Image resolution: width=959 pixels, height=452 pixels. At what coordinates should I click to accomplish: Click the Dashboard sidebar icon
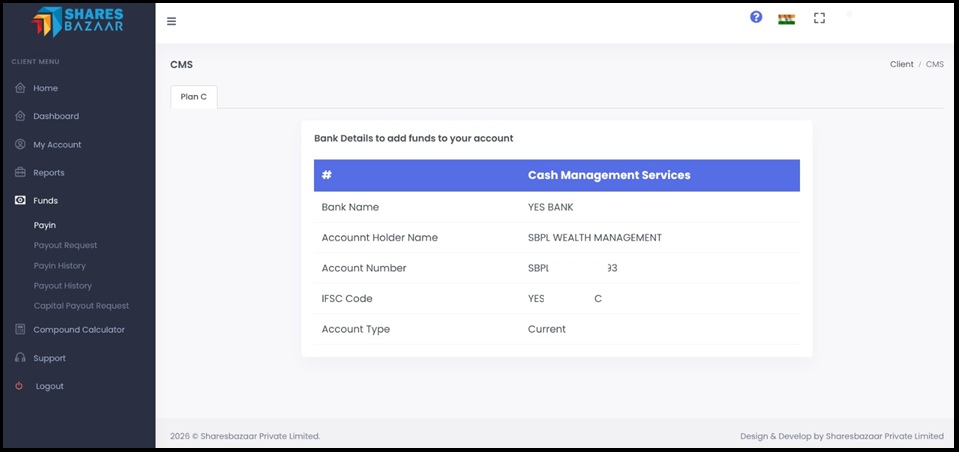(x=20, y=116)
